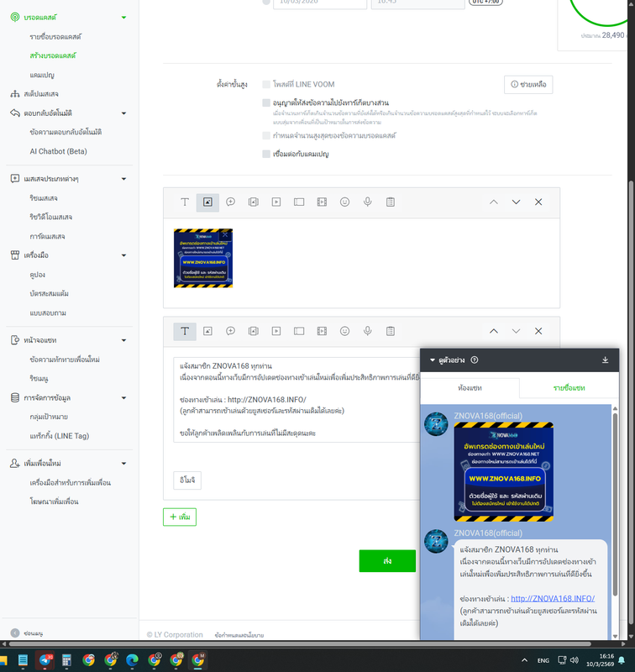Select Text type in text message block toolbar
This screenshot has height=672, width=635.
coord(185,331)
